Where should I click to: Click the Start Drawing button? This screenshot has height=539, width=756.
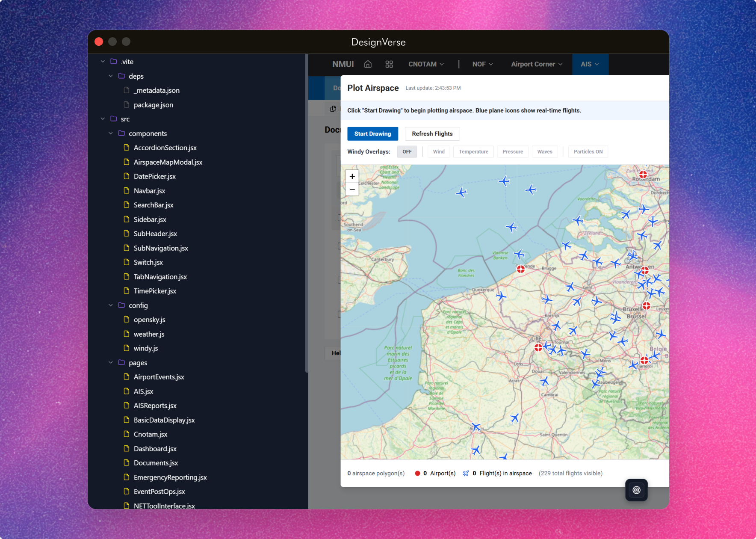tap(372, 133)
